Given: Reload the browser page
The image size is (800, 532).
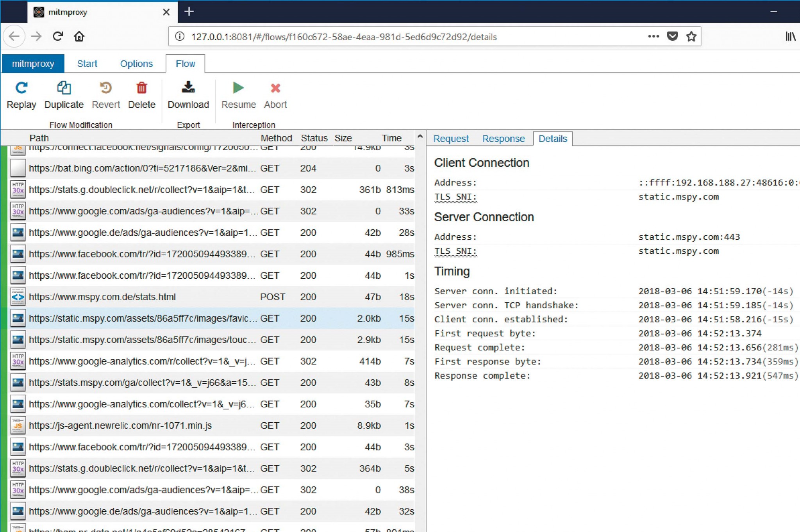Looking at the screenshot, I should click(58, 37).
